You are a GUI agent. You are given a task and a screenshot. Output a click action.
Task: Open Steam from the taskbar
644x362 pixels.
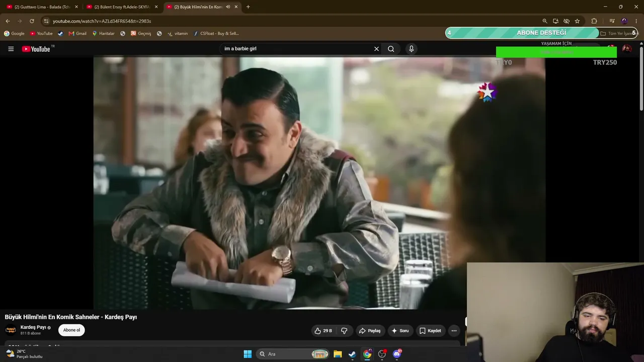352,354
